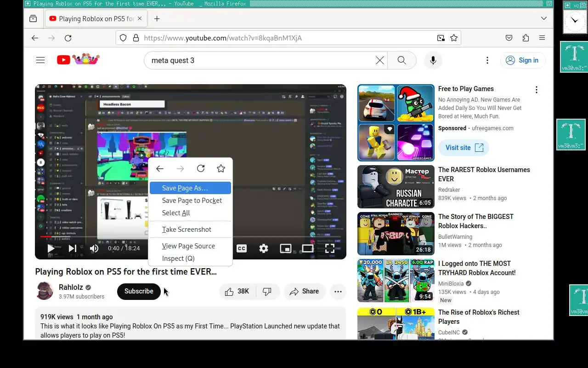Close the Playing Roblox on PS5 tab
This screenshot has height=368, width=588.
pos(140,19)
